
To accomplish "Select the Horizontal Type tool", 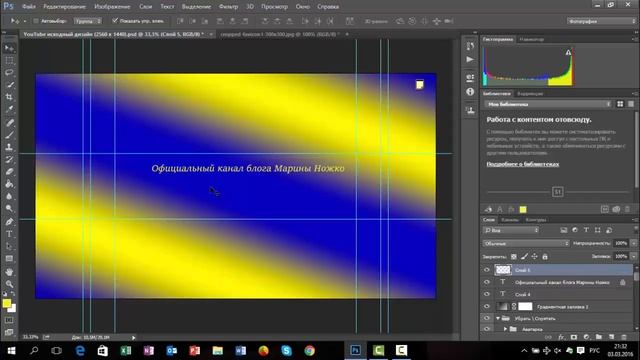I will click(9, 234).
